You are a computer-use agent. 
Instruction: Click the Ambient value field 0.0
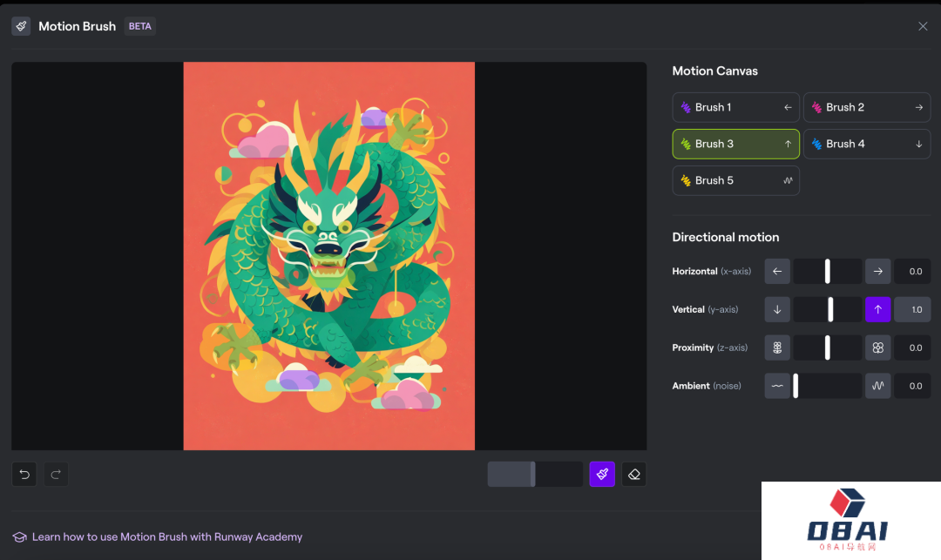click(912, 386)
